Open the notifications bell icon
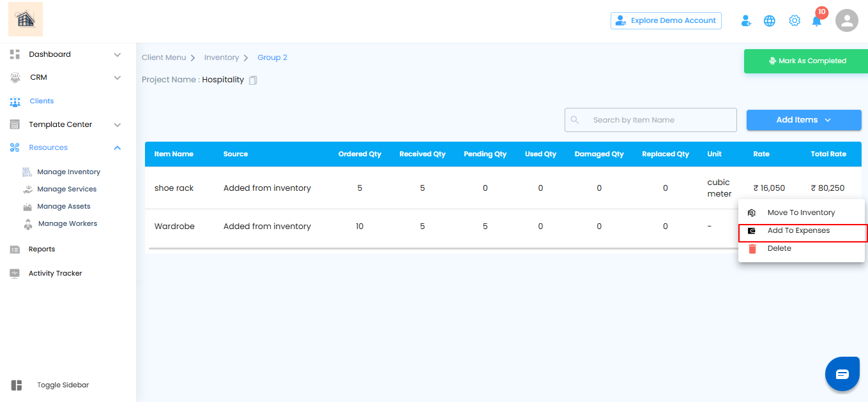This screenshot has width=868, height=402. pos(817,21)
